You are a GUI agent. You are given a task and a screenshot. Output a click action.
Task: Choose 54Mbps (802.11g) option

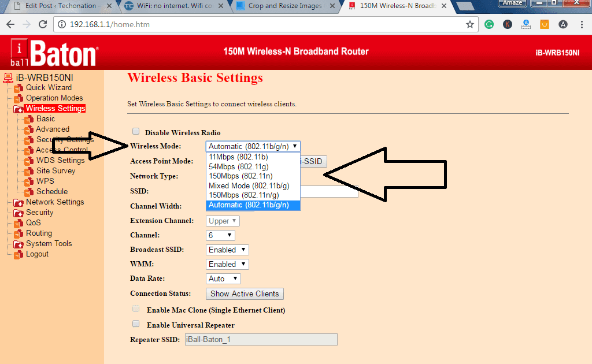(x=253, y=167)
